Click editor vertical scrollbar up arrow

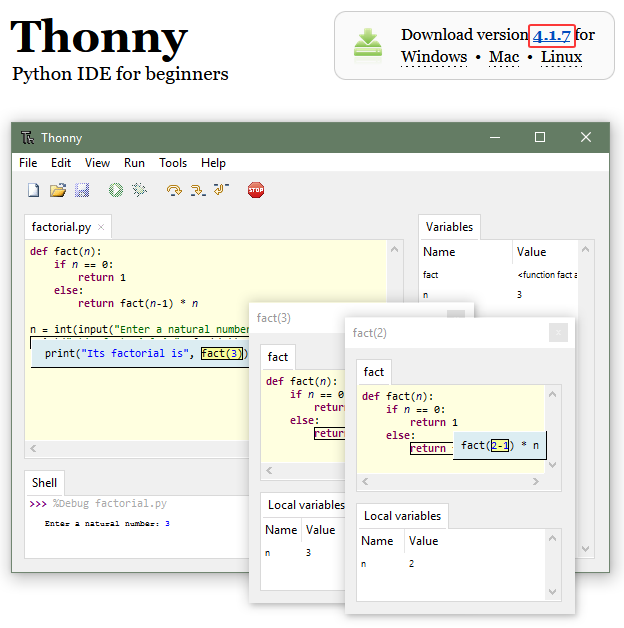(395, 249)
